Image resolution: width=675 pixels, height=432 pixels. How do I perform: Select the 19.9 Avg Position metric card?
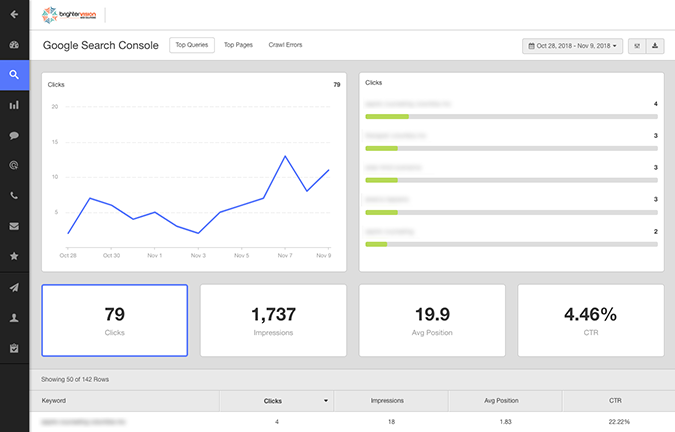(432, 321)
